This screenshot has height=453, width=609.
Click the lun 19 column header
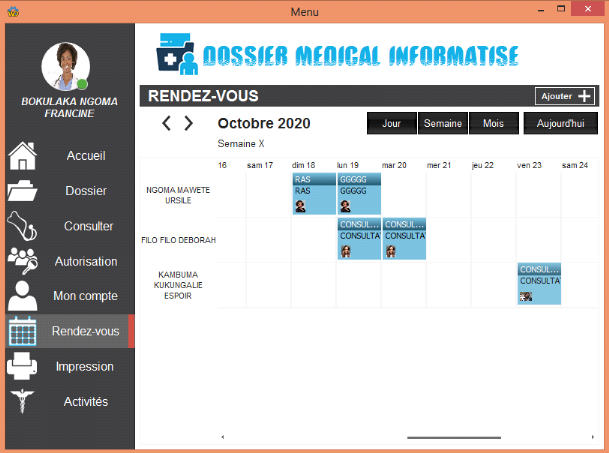(x=348, y=165)
